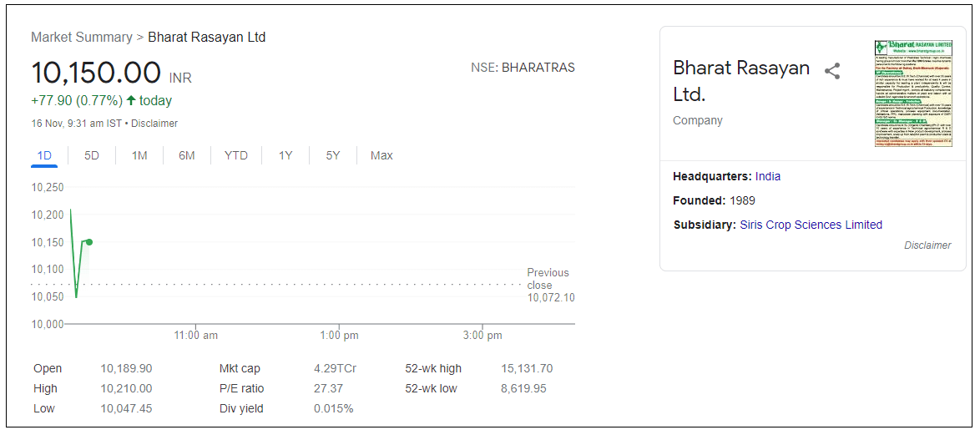
Task: Click the green current price marker dot
Action: point(89,242)
